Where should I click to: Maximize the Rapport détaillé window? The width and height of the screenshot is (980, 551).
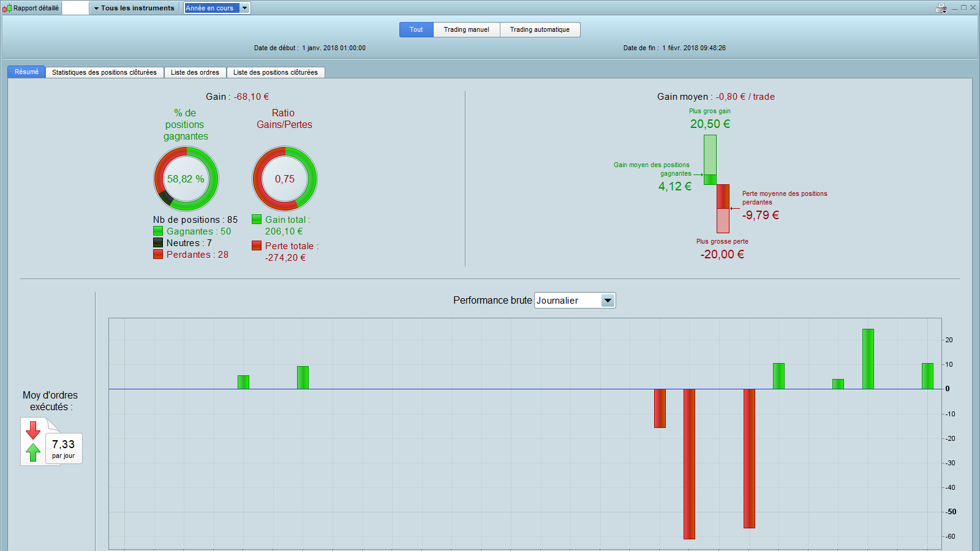963,8
